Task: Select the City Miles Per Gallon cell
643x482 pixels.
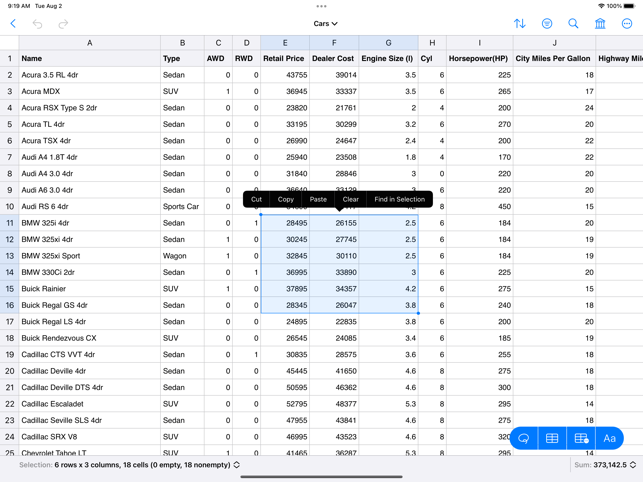Action: (x=554, y=58)
